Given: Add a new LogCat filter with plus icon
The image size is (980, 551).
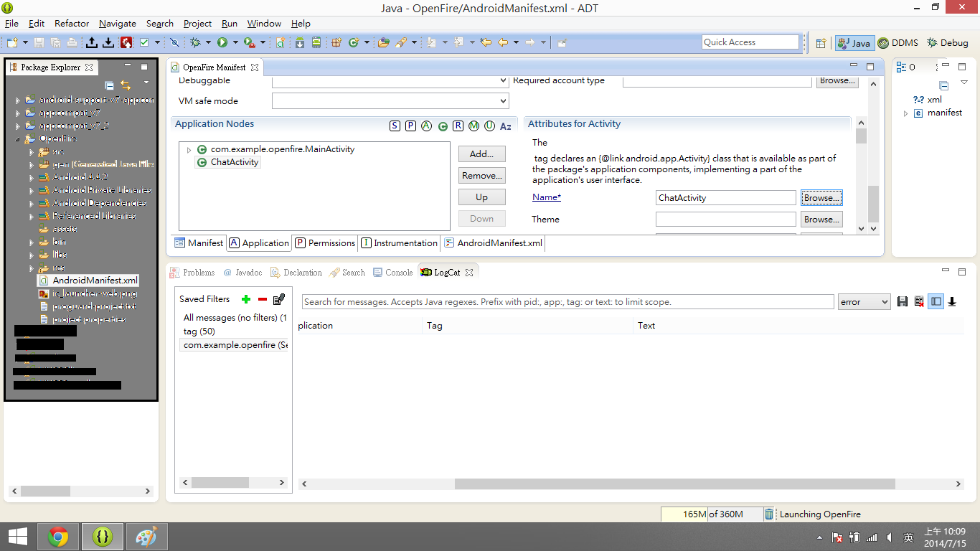Looking at the screenshot, I should 246,299.
